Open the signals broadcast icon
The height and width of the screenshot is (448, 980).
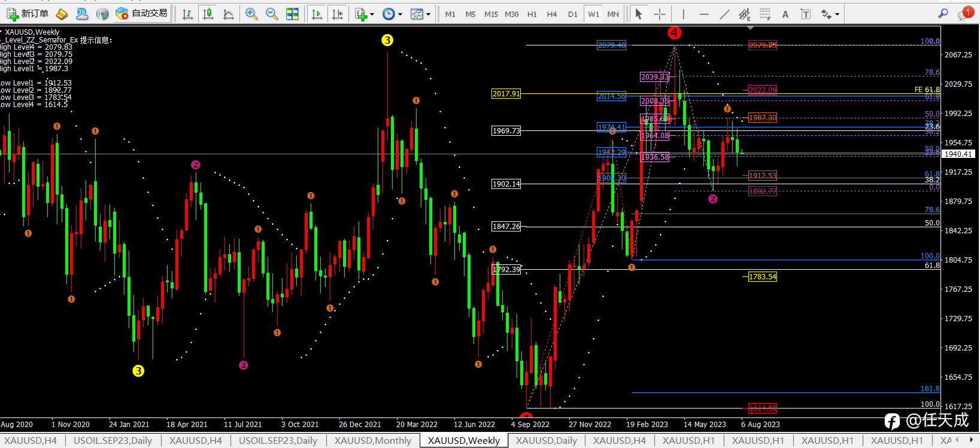102,14
